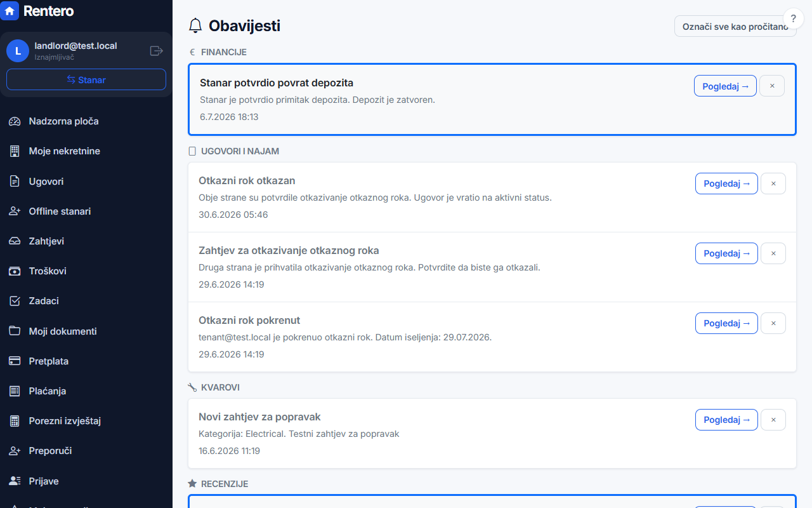
Task: Click the inbox icon beside Zahtjevi
Action: tap(15, 241)
